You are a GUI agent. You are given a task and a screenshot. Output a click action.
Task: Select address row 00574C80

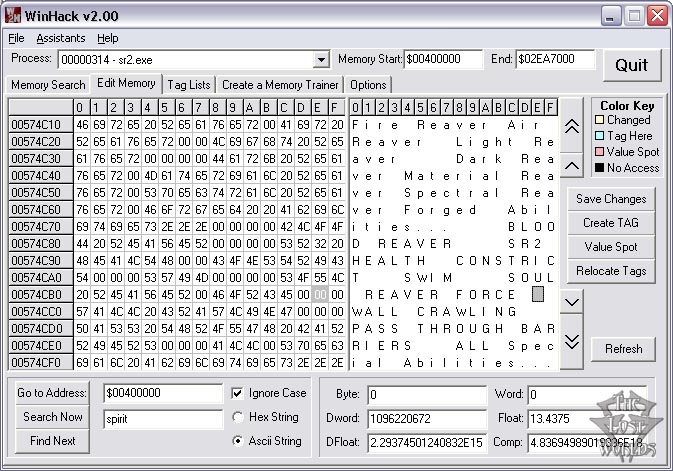pos(41,243)
